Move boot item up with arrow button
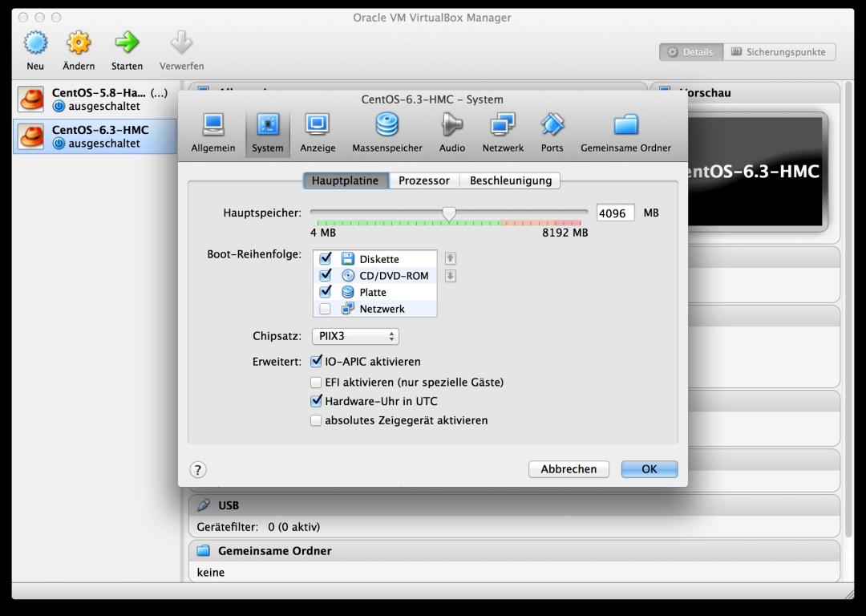Screen dimensions: 866x616 pos(451,258)
